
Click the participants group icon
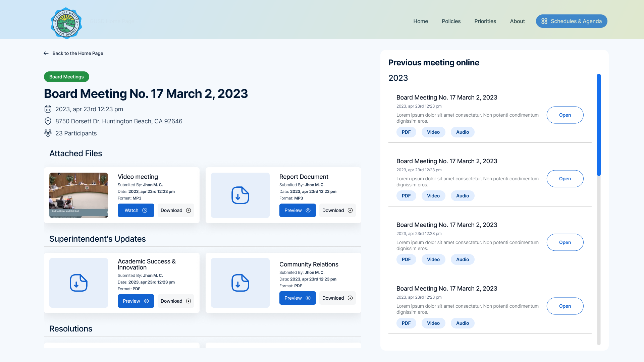click(48, 133)
